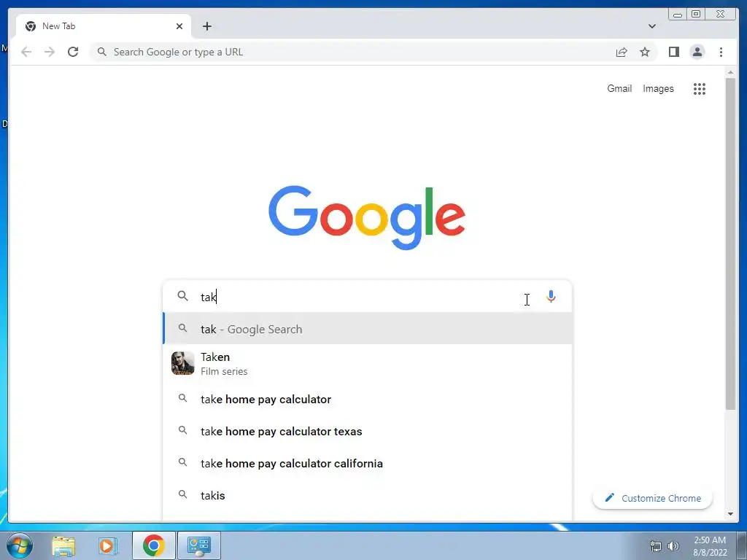
Task: Open the Images link
Action: tap(658, 88)
